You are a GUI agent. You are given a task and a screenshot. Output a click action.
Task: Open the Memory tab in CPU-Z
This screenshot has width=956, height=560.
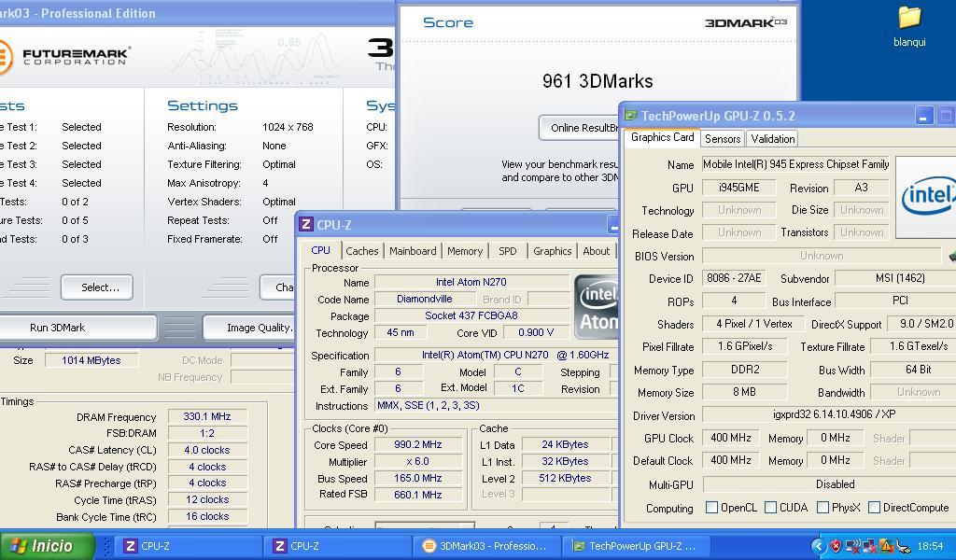tap(465, 251)
